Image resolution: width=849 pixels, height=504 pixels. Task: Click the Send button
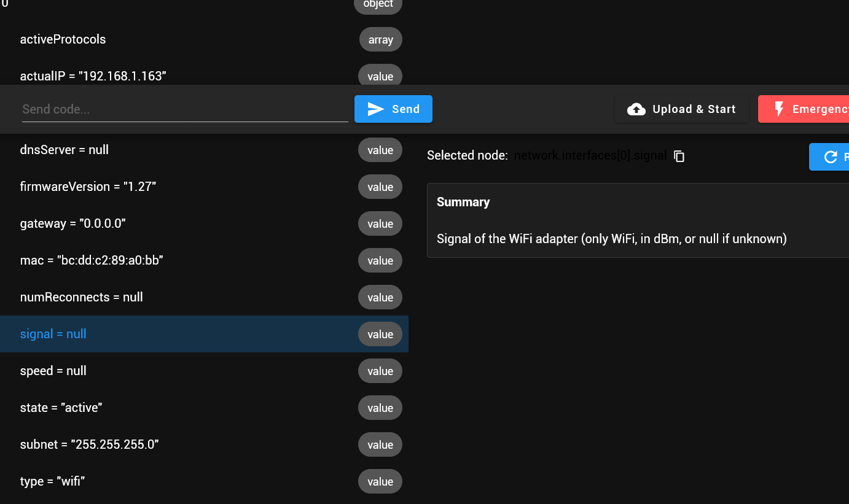pos(393,109)
